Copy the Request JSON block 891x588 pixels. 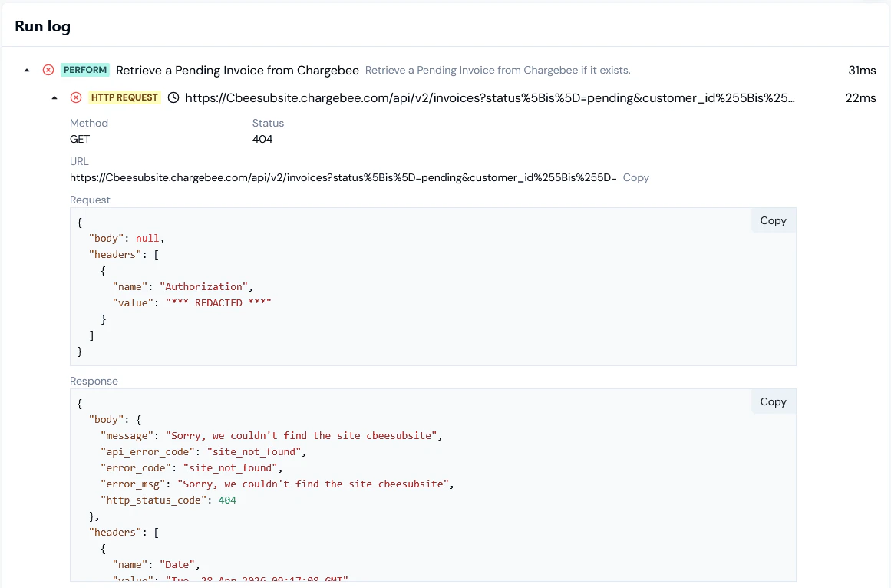click(773, 221)
